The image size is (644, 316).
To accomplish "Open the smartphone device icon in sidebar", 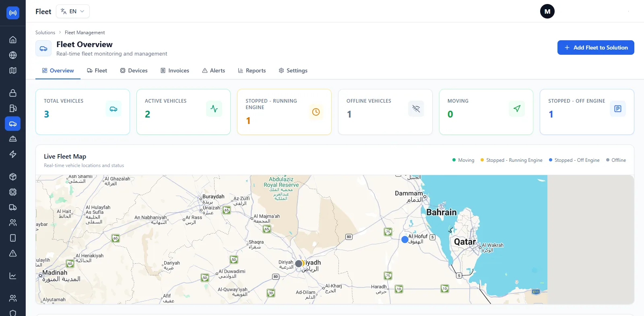I will [13, 238].
